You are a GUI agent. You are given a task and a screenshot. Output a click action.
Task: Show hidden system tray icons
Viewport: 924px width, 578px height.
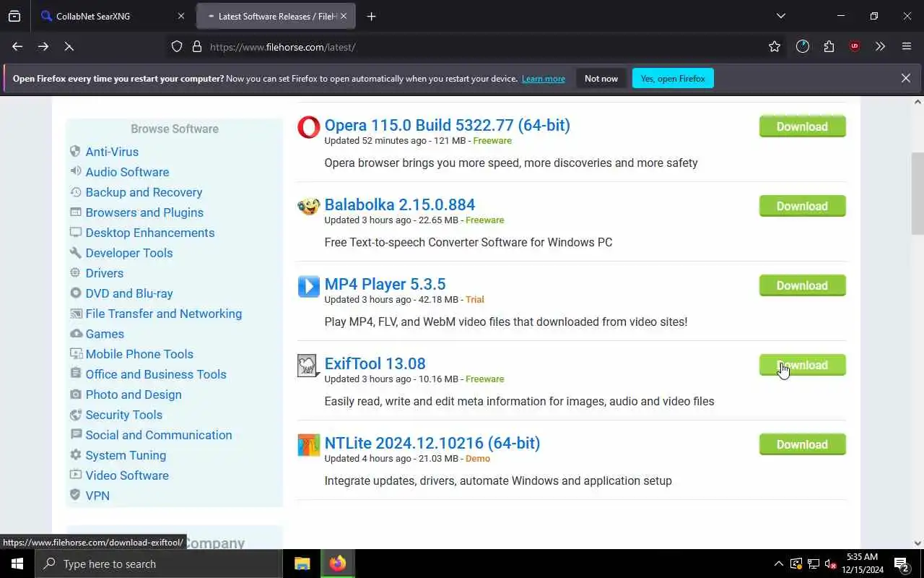coord(778,564)
